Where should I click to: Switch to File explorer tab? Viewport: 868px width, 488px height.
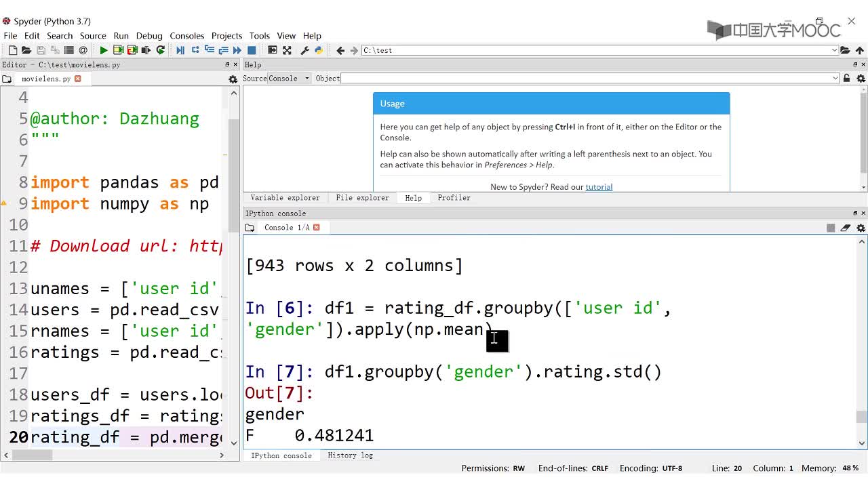[x=362, y=198]
